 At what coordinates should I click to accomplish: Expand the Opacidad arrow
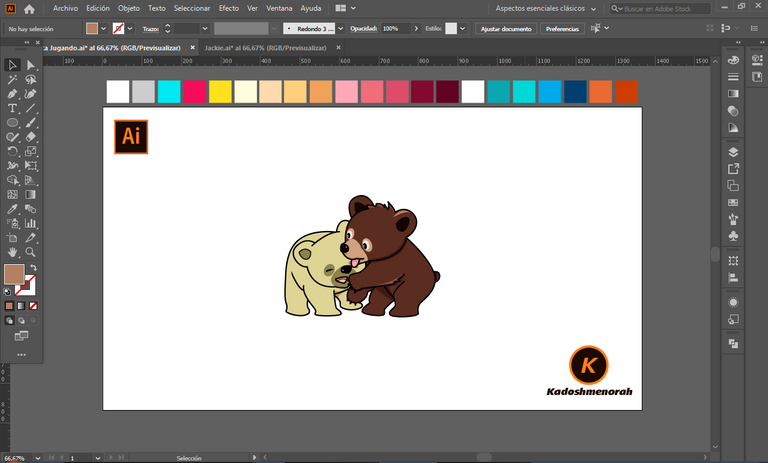coord(416,28)
